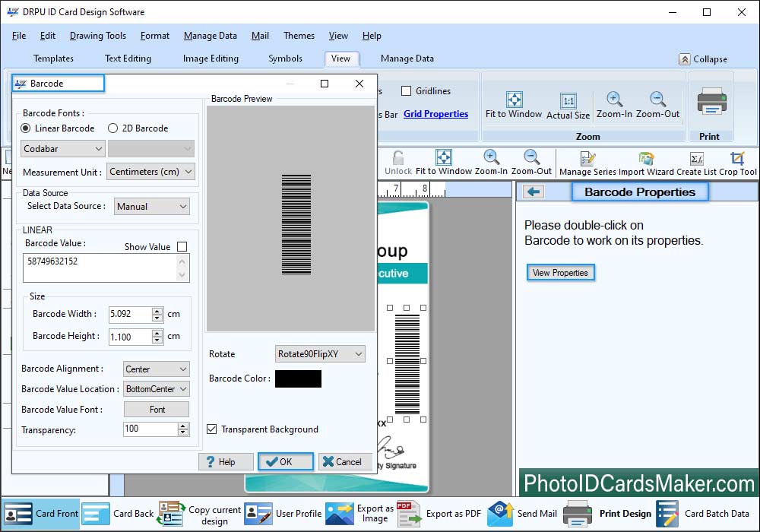This screenshot has height=532, width=760.
Task: Switch to the Text Editing ribbon tab
Action: pyautogui.click(x=128, y=59)
